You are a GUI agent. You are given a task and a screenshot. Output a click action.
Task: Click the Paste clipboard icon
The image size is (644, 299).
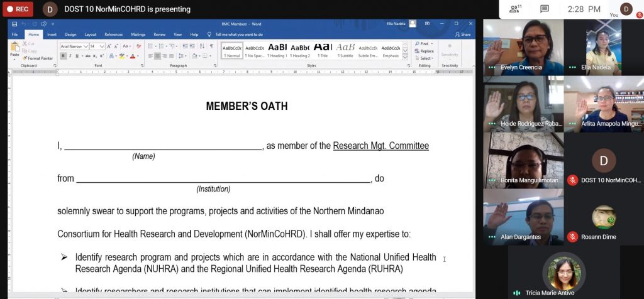pos(15,46)
